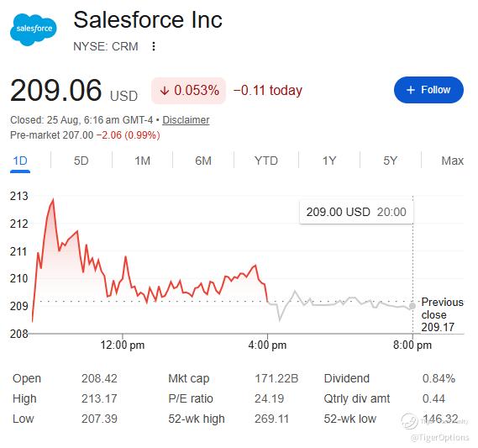The height and width of the screenshot is (448, 478).
Task: Click the Previous close 209.17 label
Action: (x=442, y=314)
